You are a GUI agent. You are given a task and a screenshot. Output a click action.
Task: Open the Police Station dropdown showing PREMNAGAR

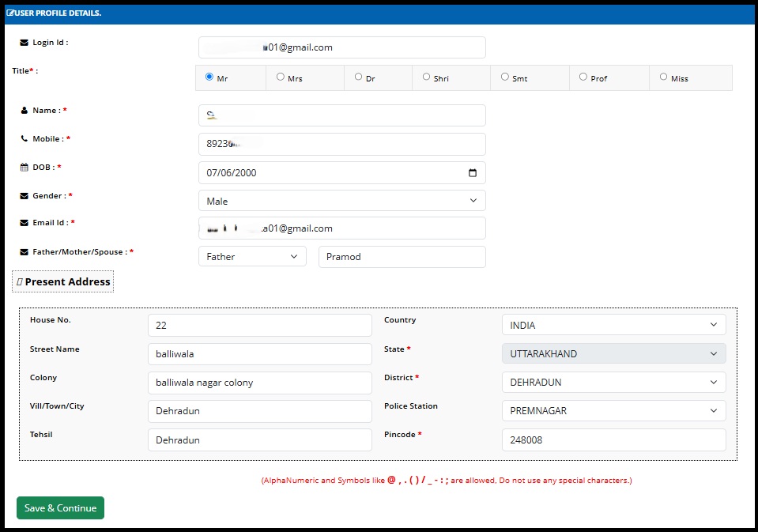pos(614,410)
